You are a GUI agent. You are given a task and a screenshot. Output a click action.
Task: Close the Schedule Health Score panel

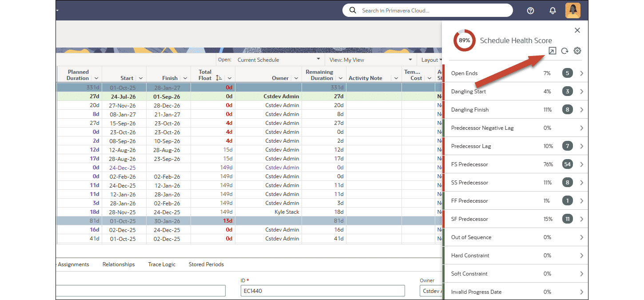pyautogui.click(x=577, y=30)
